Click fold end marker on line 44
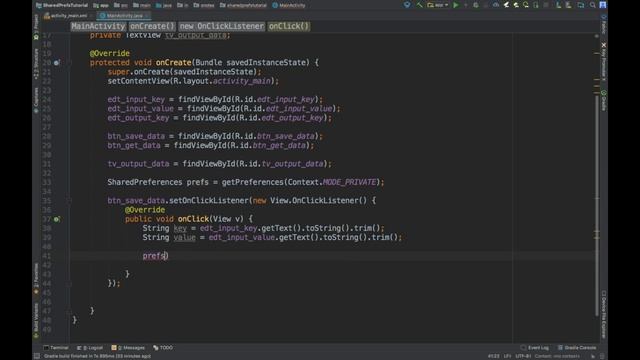Image resolution: width=640 pixels, height=360 pixels. pyautogui.click(x=69, y=283)
